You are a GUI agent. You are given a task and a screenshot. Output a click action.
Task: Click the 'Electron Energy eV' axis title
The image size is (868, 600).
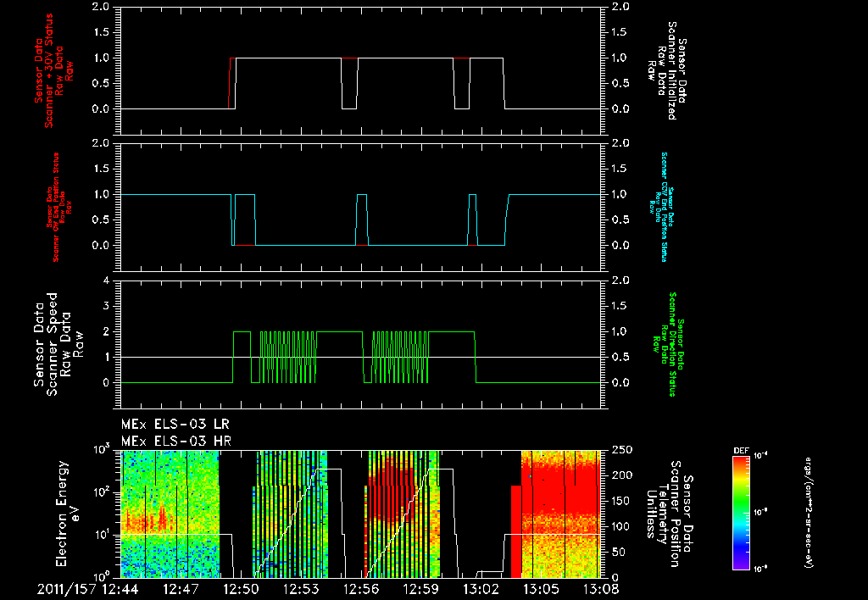point(68,514)
